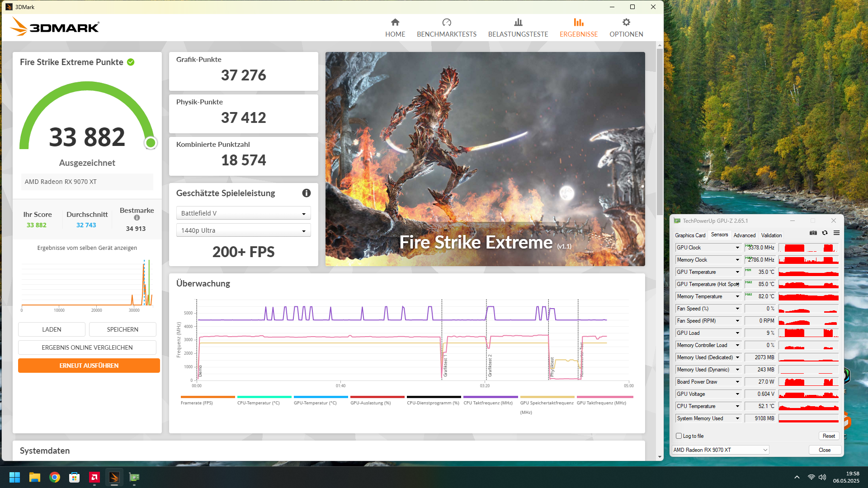The height and width of the screenshot is (488, 868).
Task: Switch to the Advanced tab in GPU-Z
Action: (x=744, y=235)
